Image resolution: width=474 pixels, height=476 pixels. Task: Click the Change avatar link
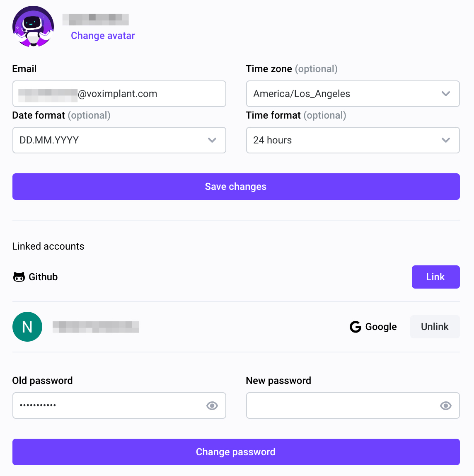[x=103, y=36]
